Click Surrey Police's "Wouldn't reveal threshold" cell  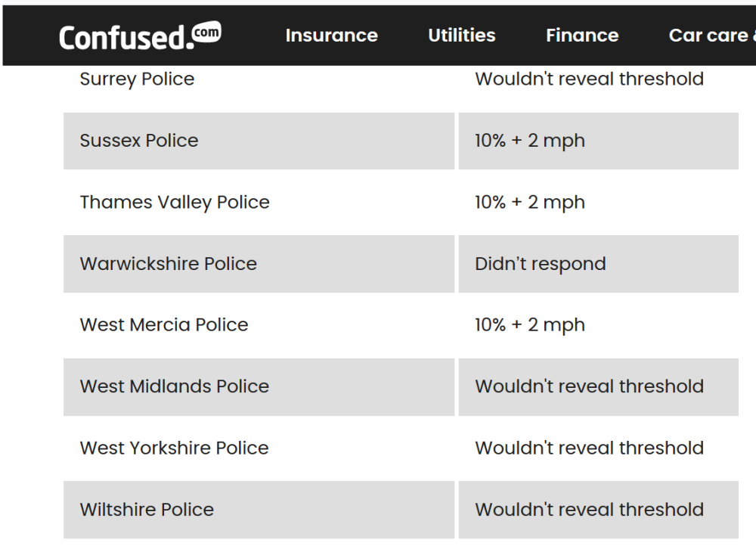pyautogui.click(x=589, y=79)
